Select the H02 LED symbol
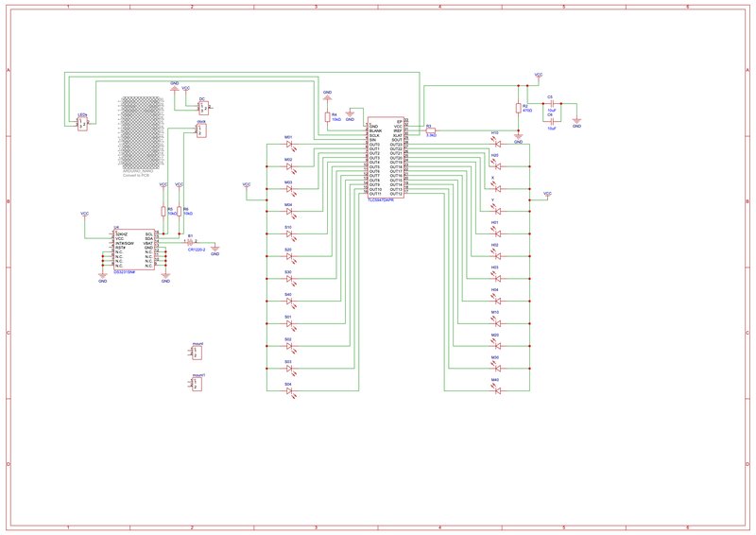The image size is (756, 535). pos(497,255)
